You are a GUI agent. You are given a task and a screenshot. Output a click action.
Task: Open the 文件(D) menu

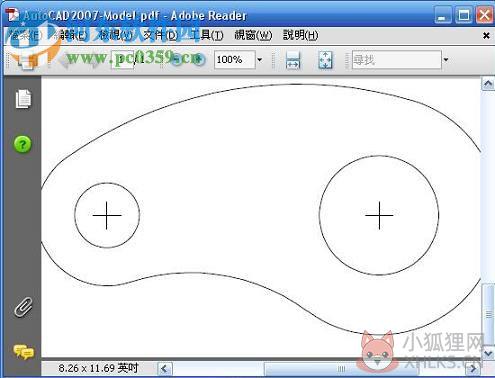pyautogui.click(x=160, y=35)
